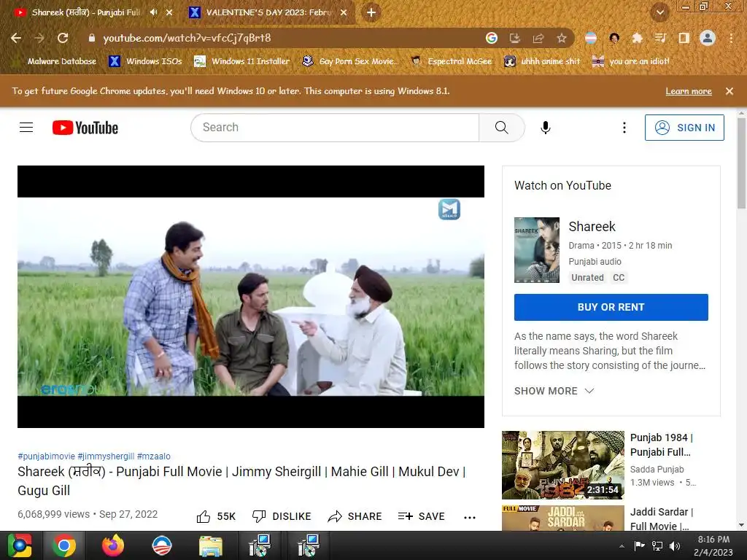Open the network icon in system tray
Image resolution: width=747 pixels, height=560 pixels.
pos(657,546)
